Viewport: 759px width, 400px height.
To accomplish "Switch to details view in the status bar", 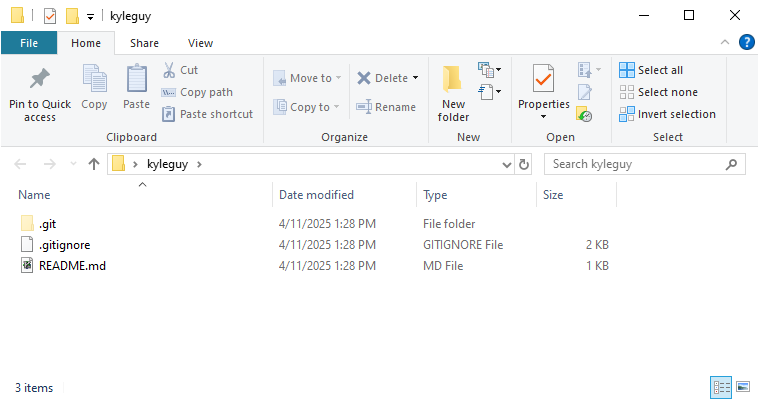I will 721,386.
